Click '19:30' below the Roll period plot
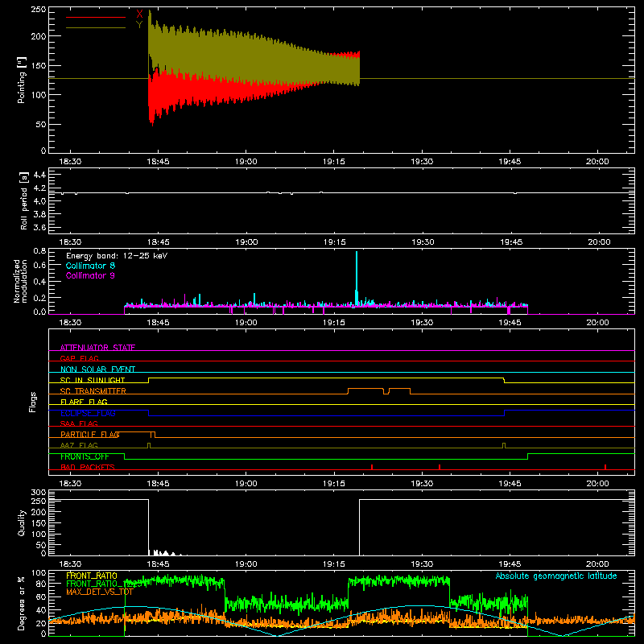This screenshot has height=644, width=644. [x=423, y=242]
